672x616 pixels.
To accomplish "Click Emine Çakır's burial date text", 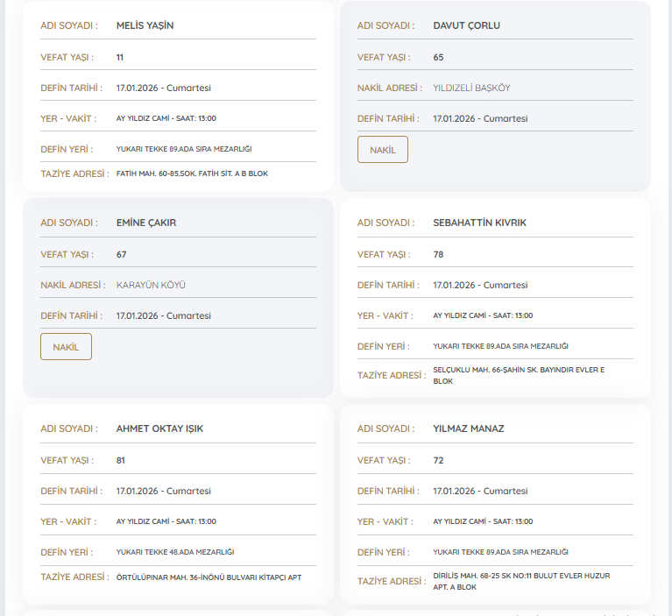I will pyautogui.click(x=163, y=315).
